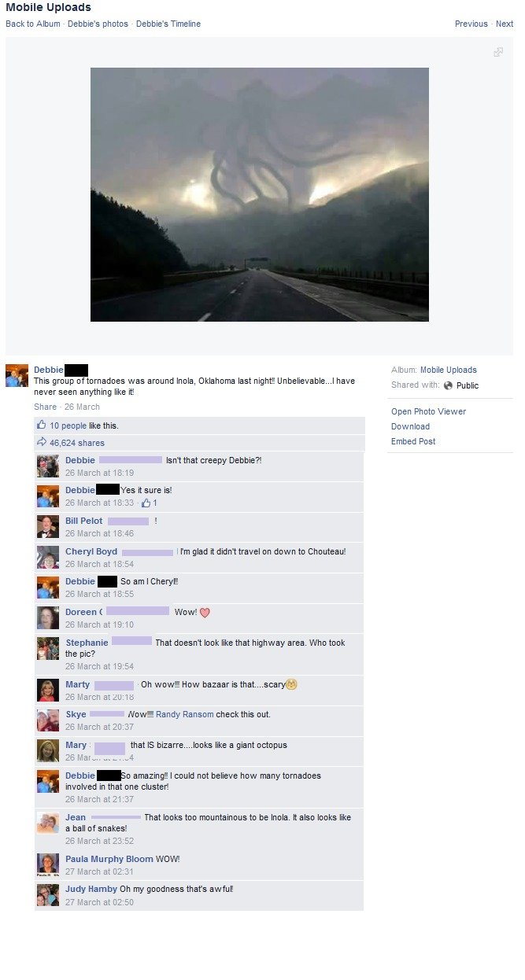Click Embed Post
This screenshot has height=980, width=525.
[413, 441]
